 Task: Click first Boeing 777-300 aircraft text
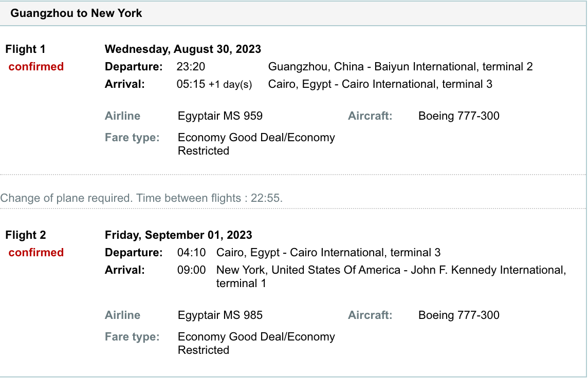tap(458, 116)
